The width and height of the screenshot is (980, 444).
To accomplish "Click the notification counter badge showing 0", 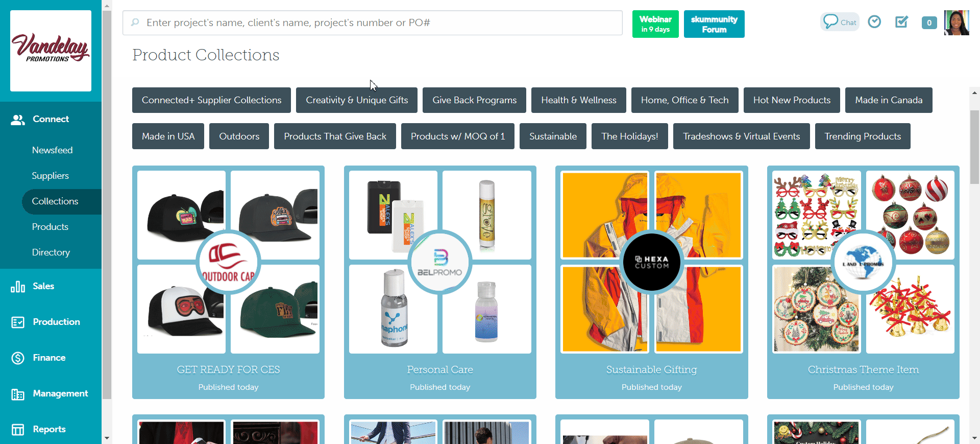I will (x=929, y=22).
